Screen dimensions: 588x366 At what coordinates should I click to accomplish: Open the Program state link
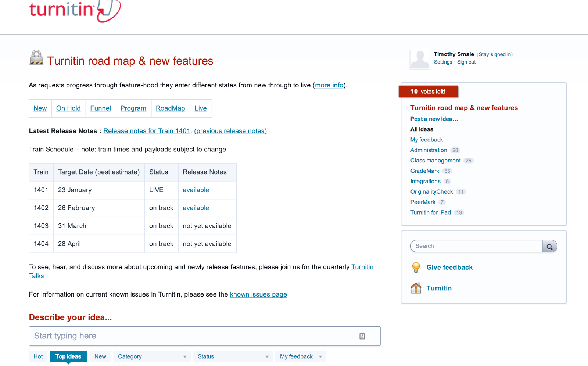[133, 108]
